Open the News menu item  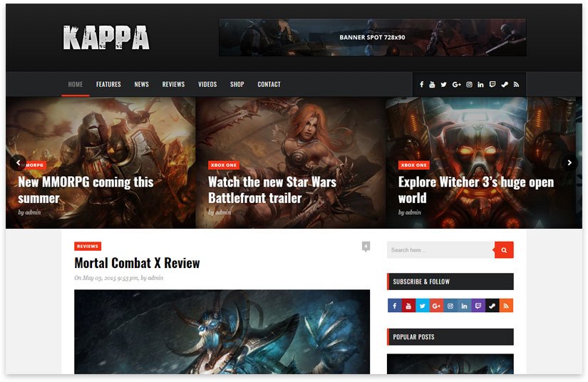pyautogui.click(x=141, y=84)
